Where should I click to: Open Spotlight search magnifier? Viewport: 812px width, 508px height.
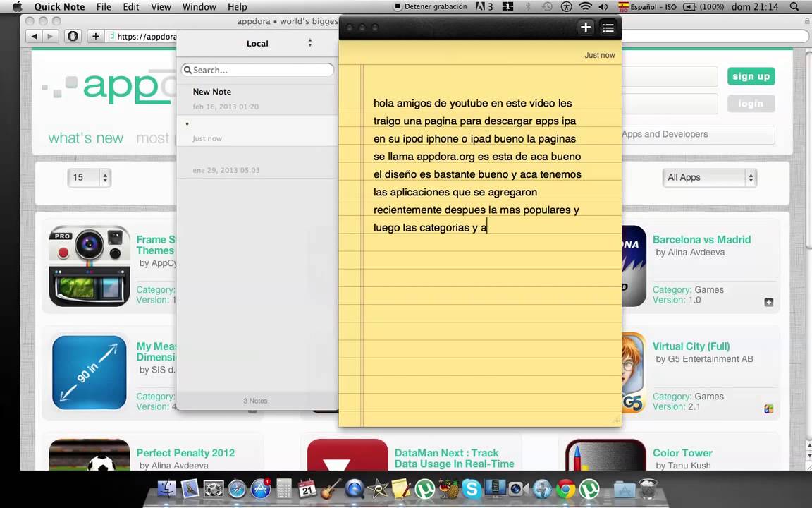click(x=794, y=7)
